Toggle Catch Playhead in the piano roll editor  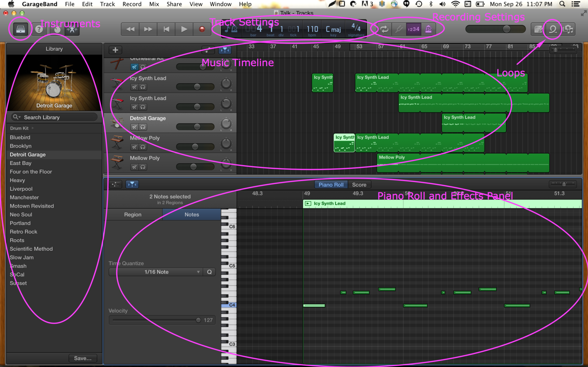pyautogui.click(x=132, y=184)
